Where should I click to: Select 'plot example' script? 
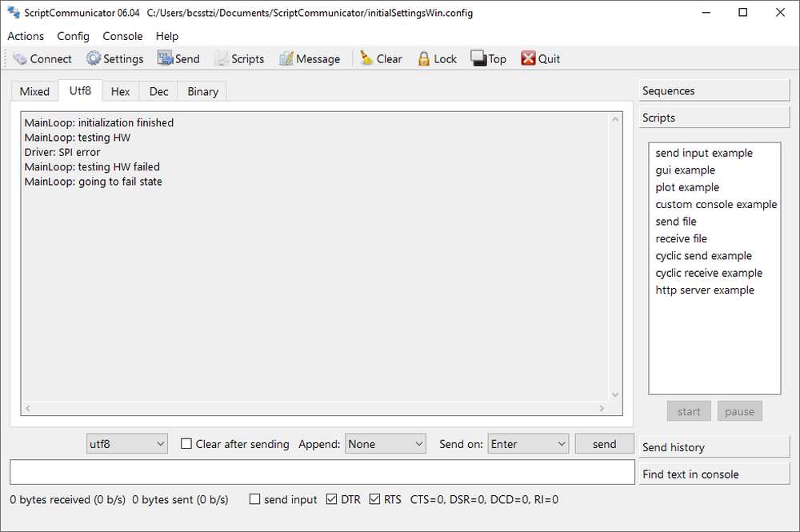(x=687, y=187)
